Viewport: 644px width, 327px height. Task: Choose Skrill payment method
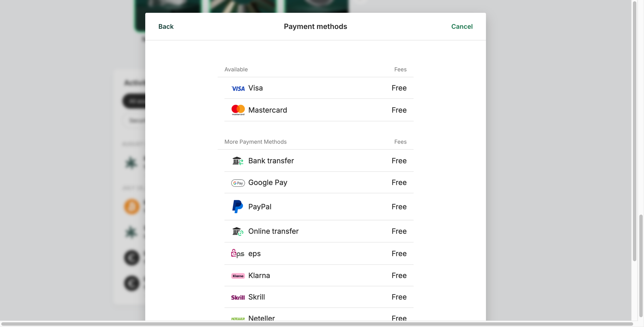coord(319,297)
